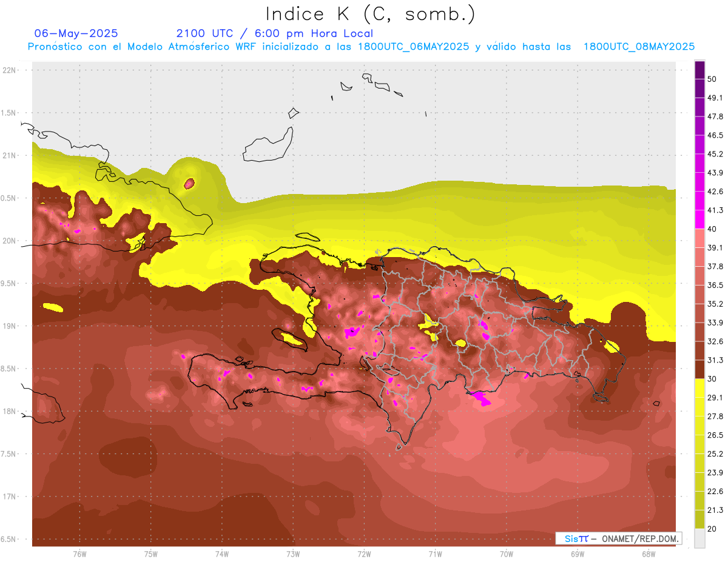
Task: Click the latitude label "22N"
Action: (10, 70)
